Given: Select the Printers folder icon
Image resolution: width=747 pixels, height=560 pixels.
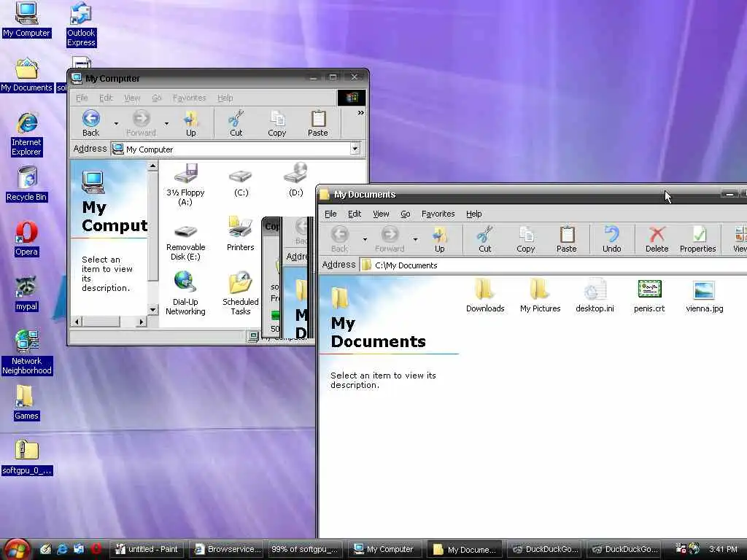Looking at the screenshot, I should (x=240, y=234).
